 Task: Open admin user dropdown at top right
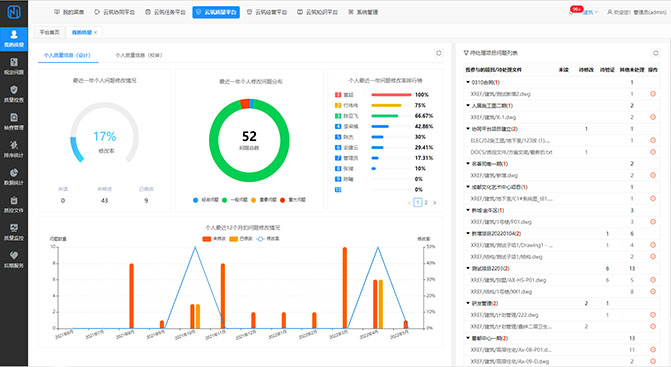[636, 12]
